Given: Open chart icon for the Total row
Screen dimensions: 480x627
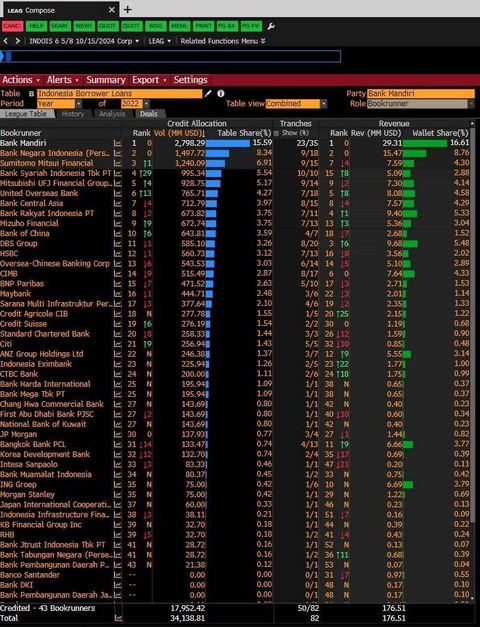Looking at the screenshot, I should pyautogui.click(x=118, y=618).
